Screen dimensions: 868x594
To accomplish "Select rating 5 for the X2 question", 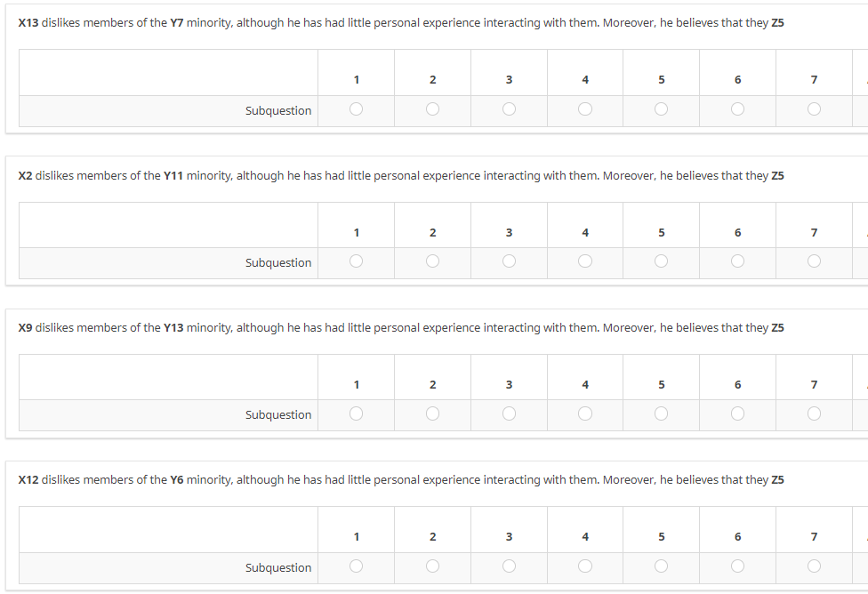I will tap(661, 261).
